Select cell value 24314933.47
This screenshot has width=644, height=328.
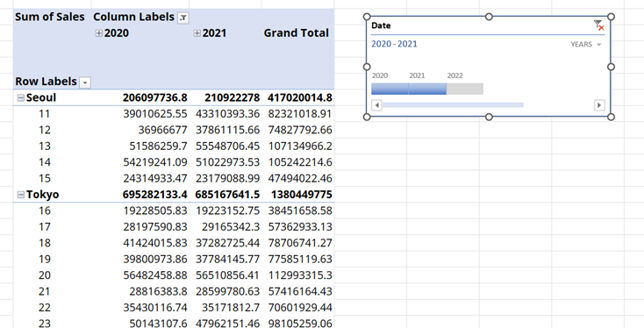click(x=154, y=179)
